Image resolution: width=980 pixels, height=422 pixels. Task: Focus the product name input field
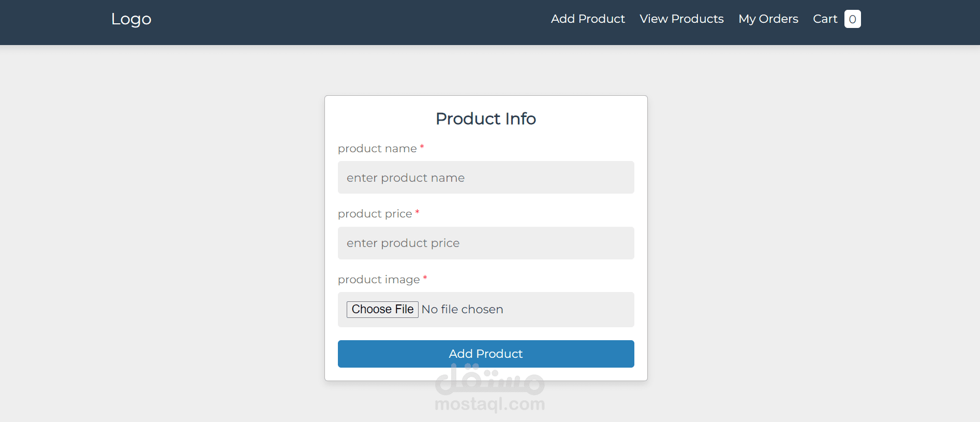point(486,178)
